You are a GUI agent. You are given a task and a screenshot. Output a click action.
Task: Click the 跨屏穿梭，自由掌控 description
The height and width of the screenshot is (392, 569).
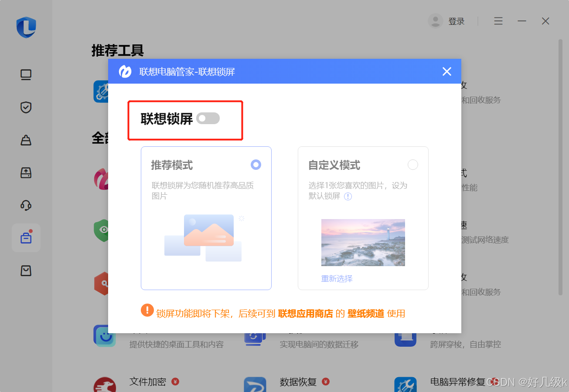[465, 345]
